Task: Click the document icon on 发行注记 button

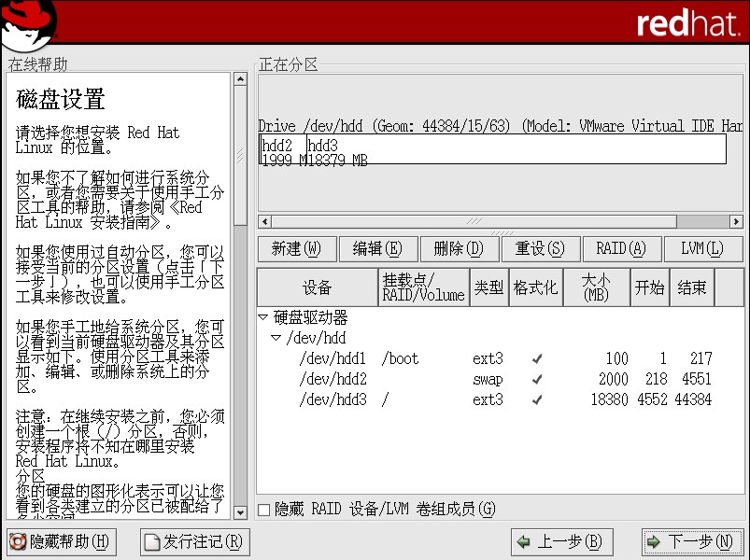Action: pos(152,542)
